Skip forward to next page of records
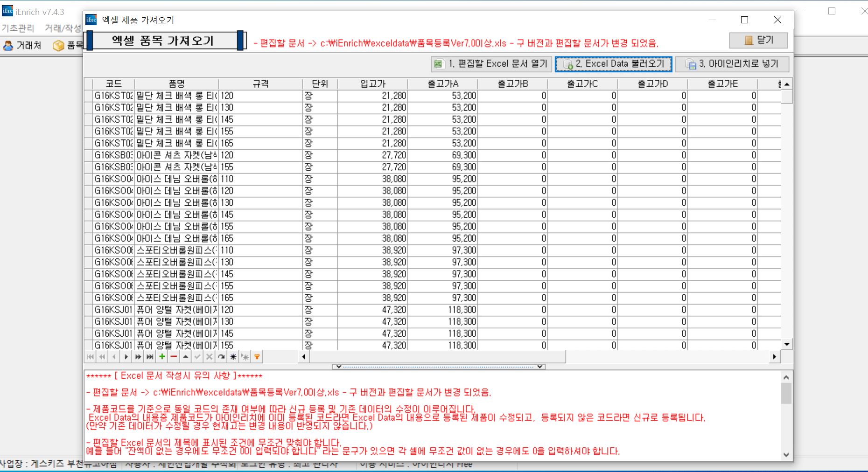 tap(138, 357)
